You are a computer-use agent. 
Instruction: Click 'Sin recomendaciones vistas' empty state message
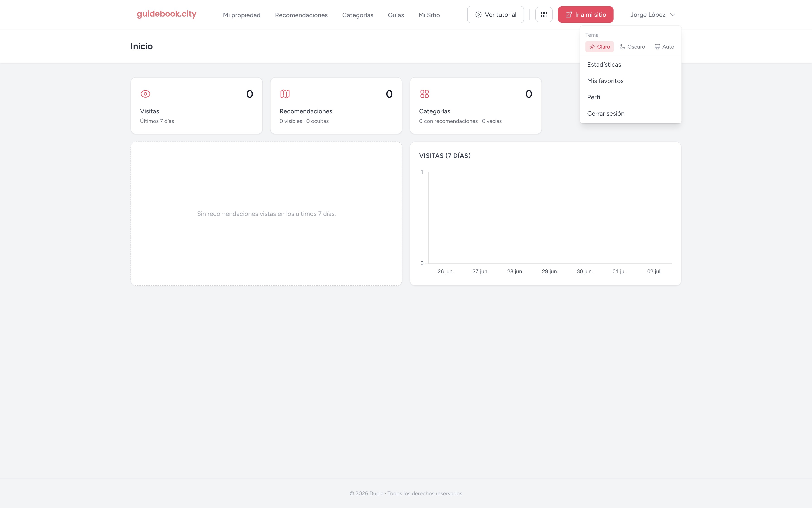[x=266, y=214]
